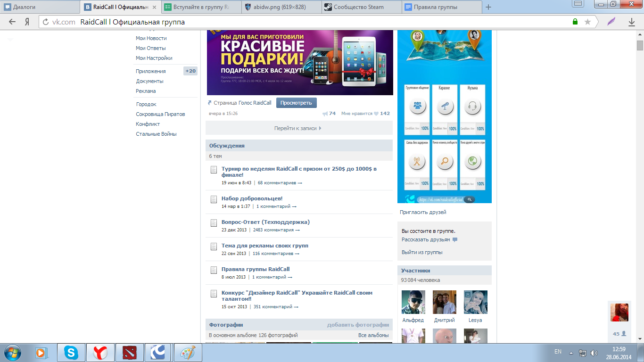Open new tab with plus icon
The width and height of the screenshot is (644, 362).
[488, 7]
